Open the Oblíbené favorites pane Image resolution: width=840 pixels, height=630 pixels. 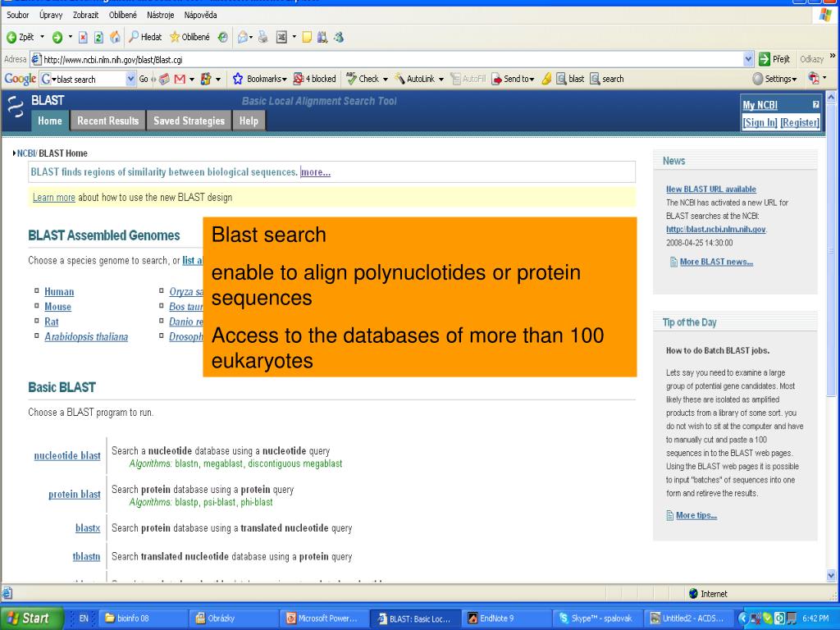click(x=189, y=37)
